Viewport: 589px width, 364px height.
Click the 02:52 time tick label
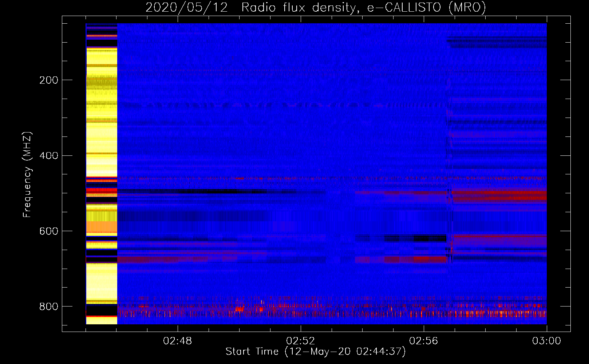pos(301,341)
